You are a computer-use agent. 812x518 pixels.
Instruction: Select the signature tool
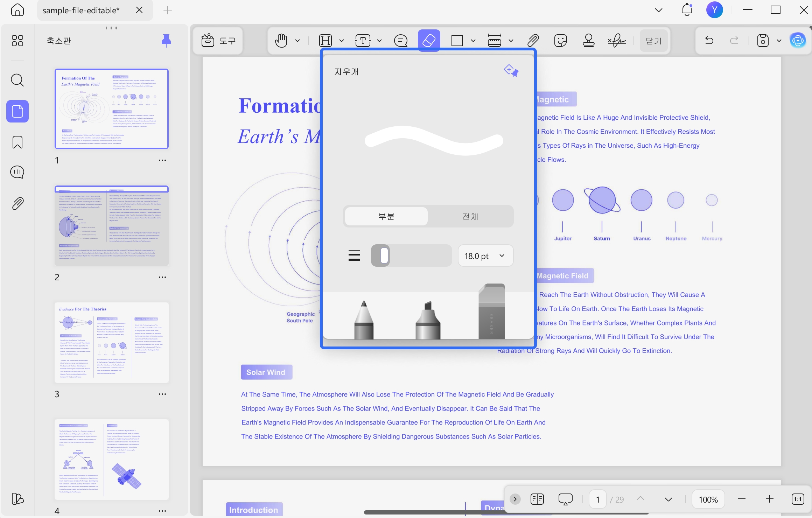tap(617, 41)
